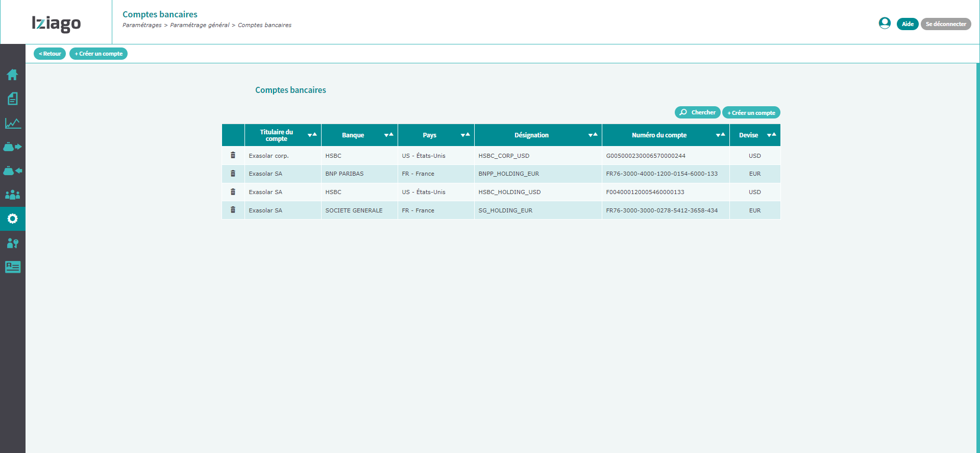Click the Aide button
This screenshot has height=453, width=980.
(908, 24)
